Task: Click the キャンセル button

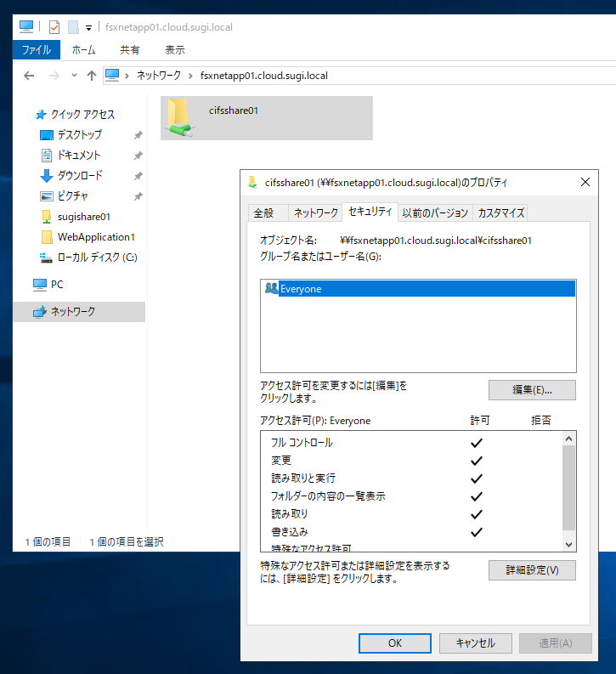Action: 476,643
